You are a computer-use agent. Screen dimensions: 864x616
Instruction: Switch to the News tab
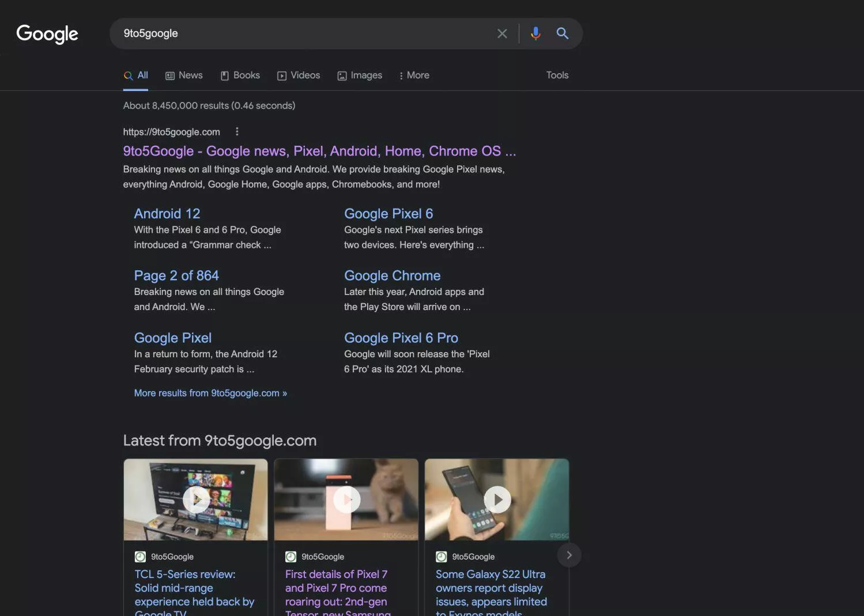(184, 75)
